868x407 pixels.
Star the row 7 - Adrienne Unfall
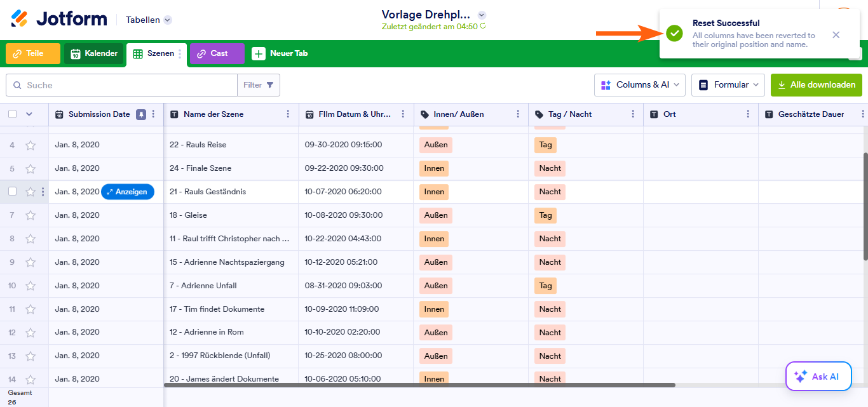pos(31,286)
